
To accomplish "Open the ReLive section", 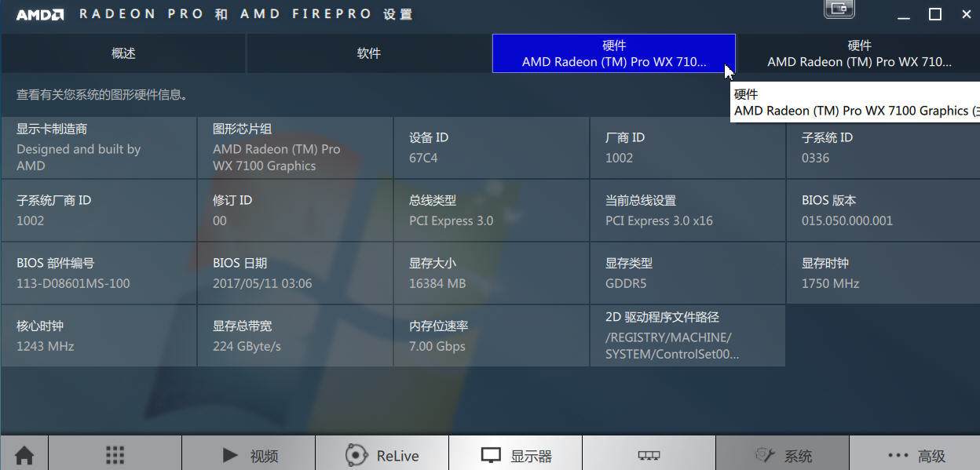I will tap(382, 455).
